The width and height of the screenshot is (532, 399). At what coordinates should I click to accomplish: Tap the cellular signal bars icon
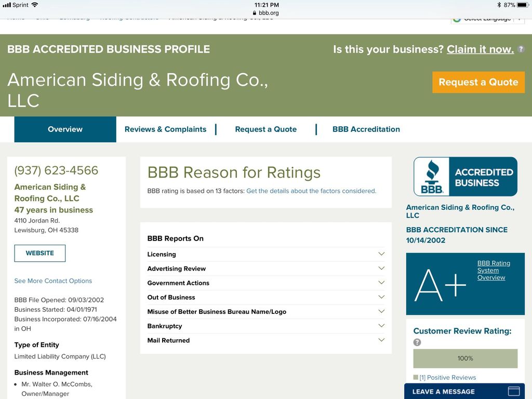pyautogui.click(x=7, y=5)
